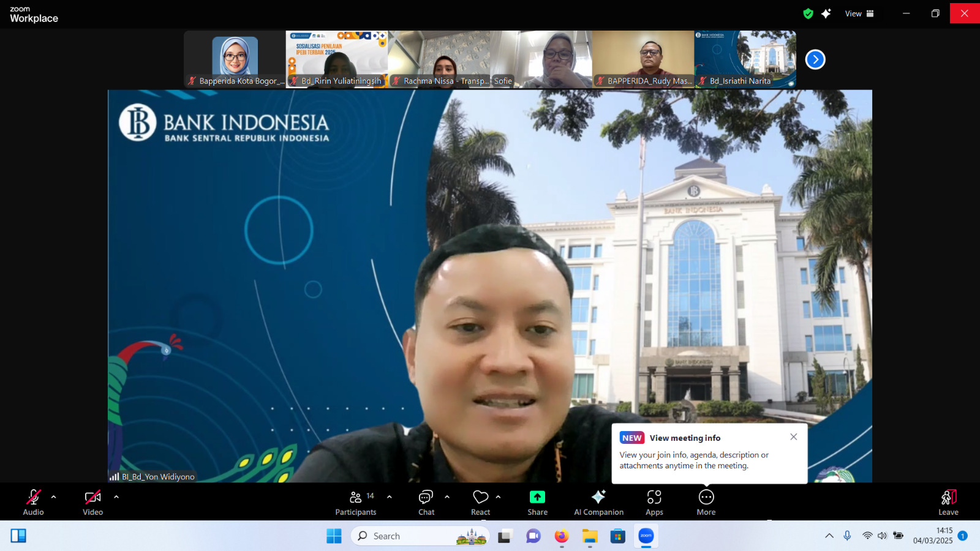This screenshot has width=980, height=551.
Task: Start video with the Video camera icon
Action: [92, 497]
